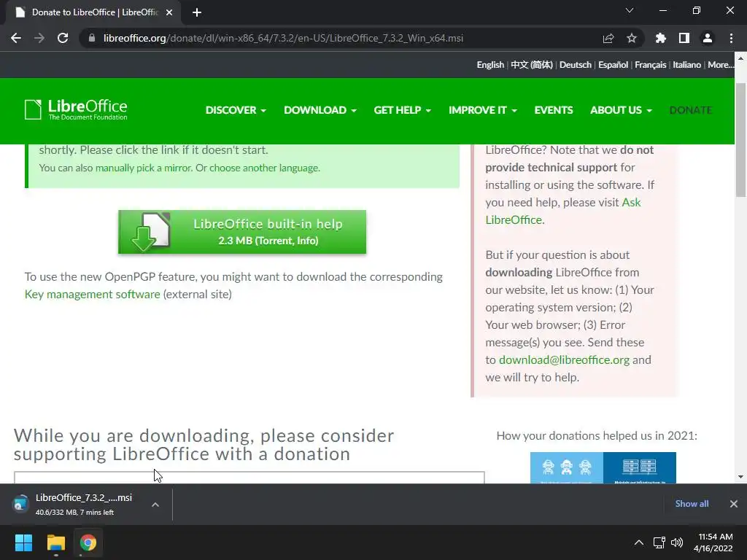
Task: Open the Chrome profile avatar icon
Action: pos(708,38)
